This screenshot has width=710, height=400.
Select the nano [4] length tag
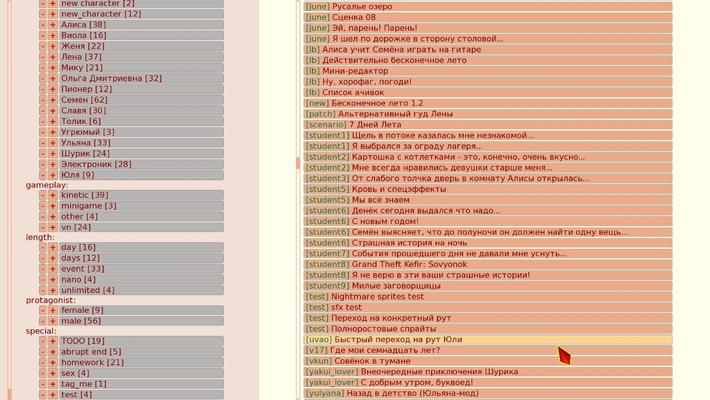141,280
